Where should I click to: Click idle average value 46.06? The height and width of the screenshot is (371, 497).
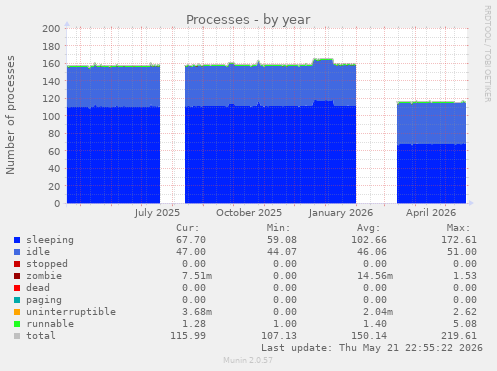372,252
